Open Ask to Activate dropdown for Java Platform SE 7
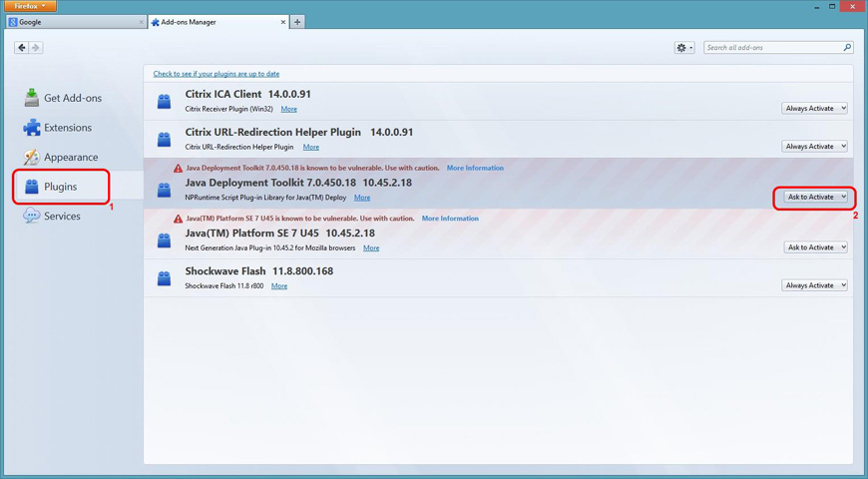868x479 pixels. tap(815, 246)
